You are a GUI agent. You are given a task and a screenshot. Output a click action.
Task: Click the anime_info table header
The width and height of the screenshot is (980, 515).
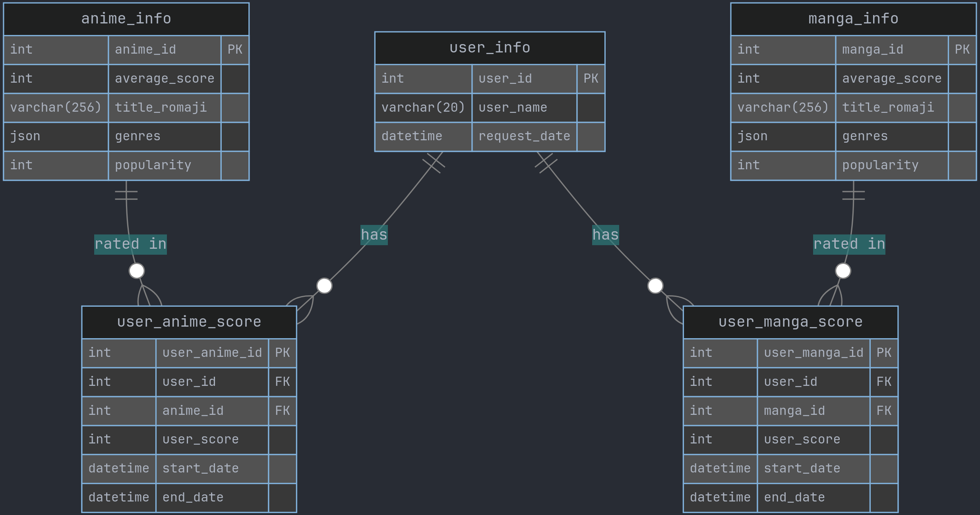(x=126, y=19)
